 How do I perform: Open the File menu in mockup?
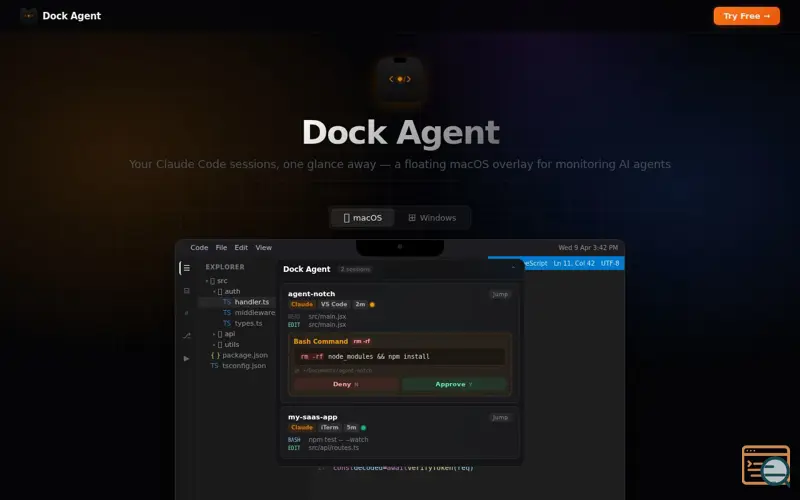coord(221,247)
